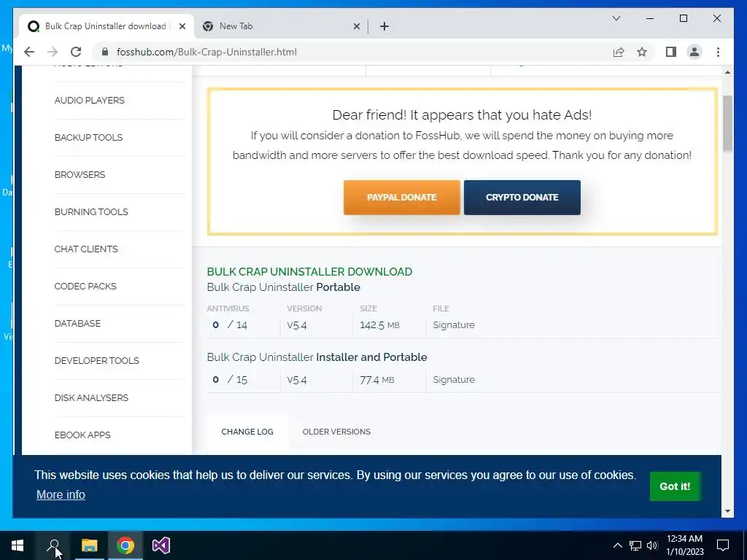View antivirus result 0 / 15
Image resolution: width=747 pixels, height=560 pixels.
click(230, 379)
